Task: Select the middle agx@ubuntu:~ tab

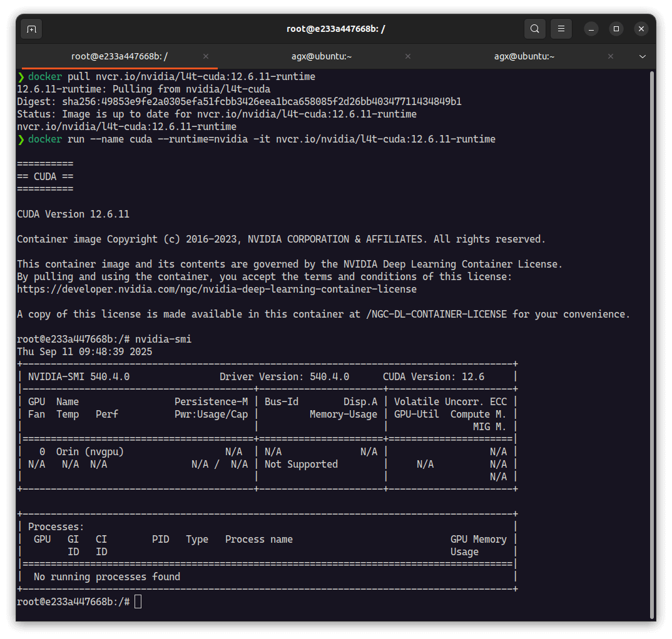Action: pos(322,56)
